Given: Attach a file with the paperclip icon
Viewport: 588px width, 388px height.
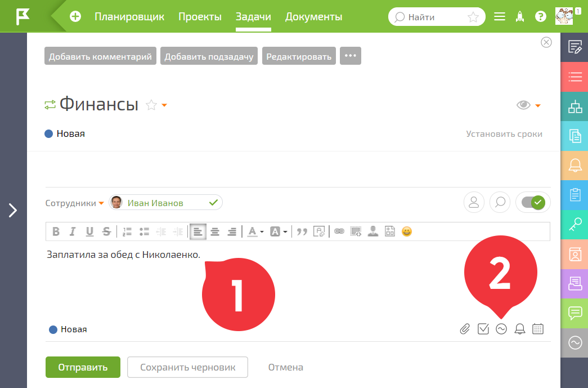Looking at the screenshot, I should [x=465, y=329].
